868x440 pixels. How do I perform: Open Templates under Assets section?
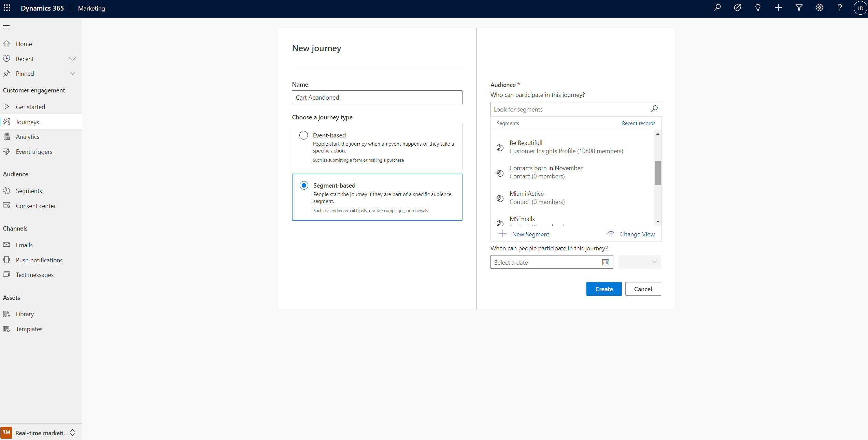[29, 329]
